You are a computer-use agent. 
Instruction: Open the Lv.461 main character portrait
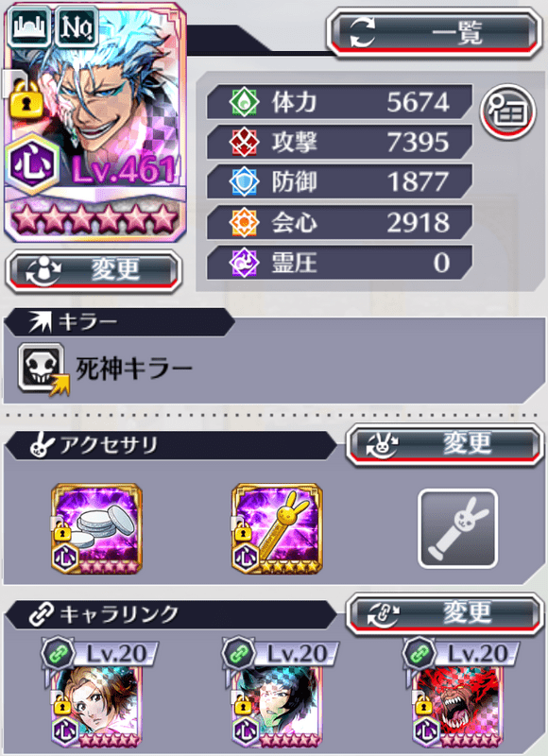click(x=94, y=123)
